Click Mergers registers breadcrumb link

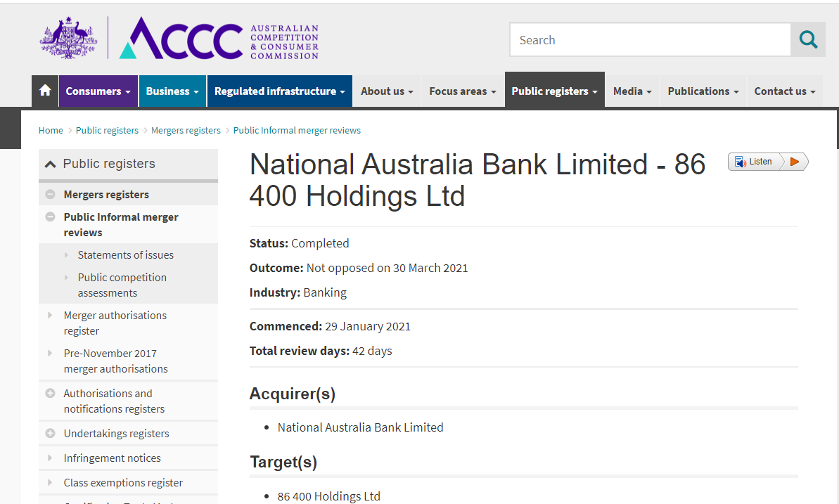coord(186,130)
